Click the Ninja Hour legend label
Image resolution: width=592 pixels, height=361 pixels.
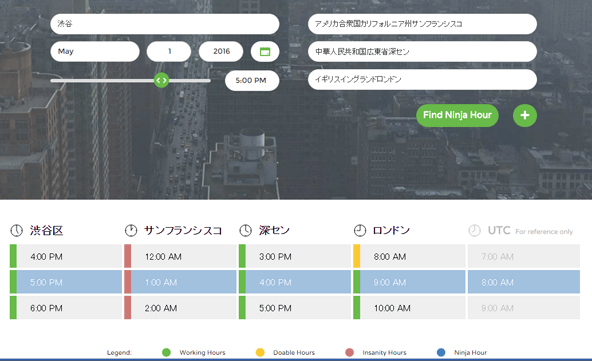(x=470, y=352)
